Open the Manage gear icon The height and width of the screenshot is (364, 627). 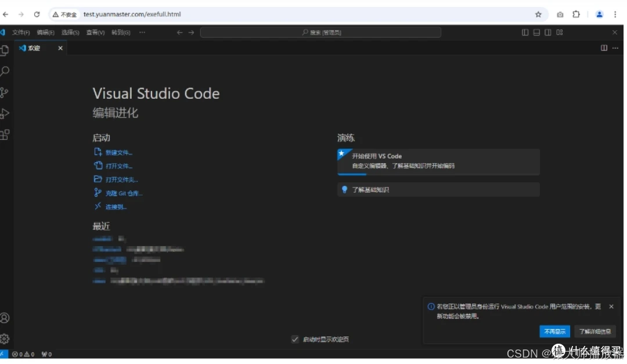tap(5, 339)
